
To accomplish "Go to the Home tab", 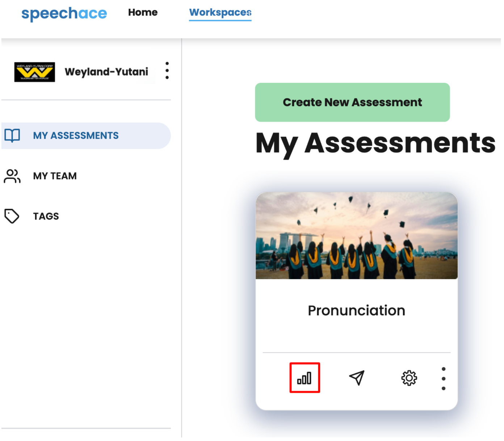I will [143, 12].
